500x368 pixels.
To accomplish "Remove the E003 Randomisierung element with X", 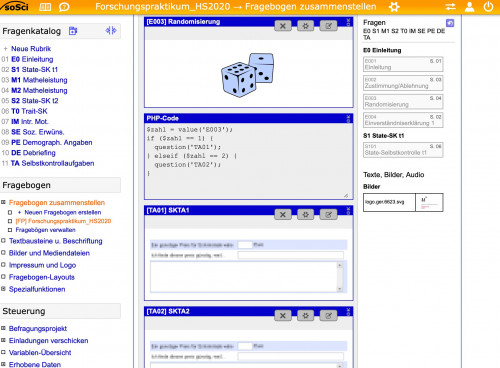I will point(283,26).
